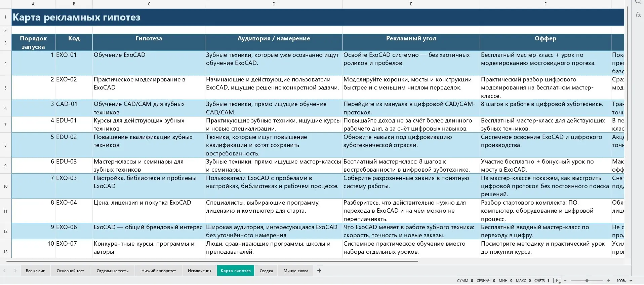Select the code cell 'EXO-07'

tap(74, 249)
